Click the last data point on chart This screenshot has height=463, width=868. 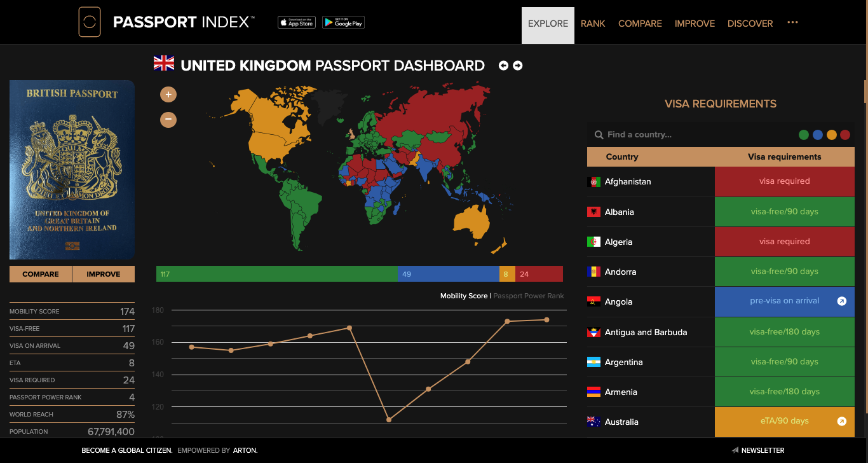coord(546,320)
